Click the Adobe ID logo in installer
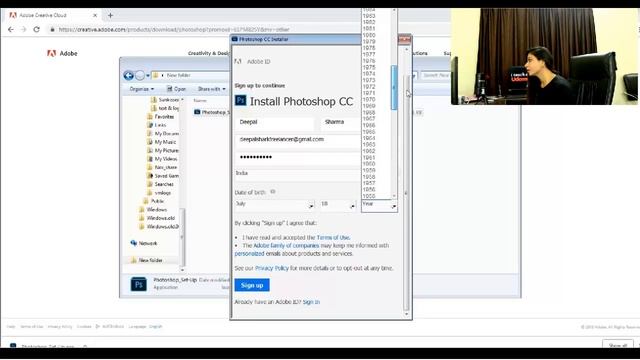 238,61
